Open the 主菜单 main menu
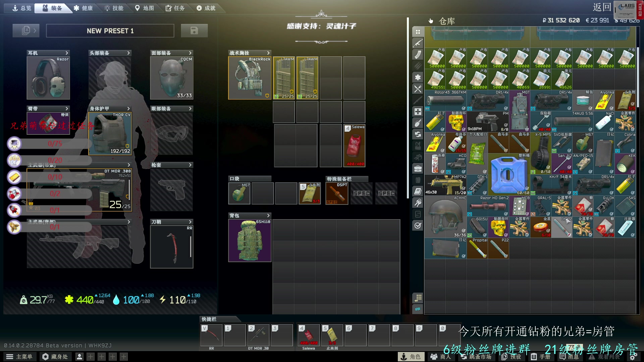644x362 pixels. coord(19,357)
